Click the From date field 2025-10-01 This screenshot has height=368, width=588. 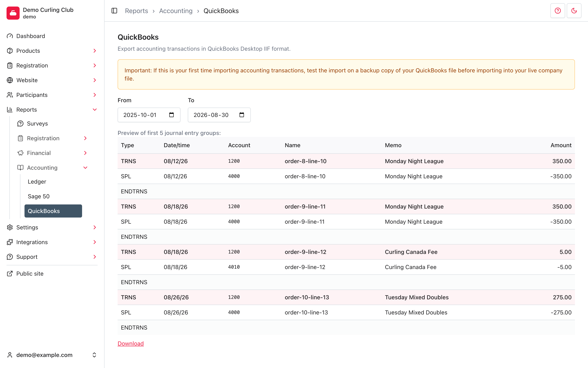point(149,115)
